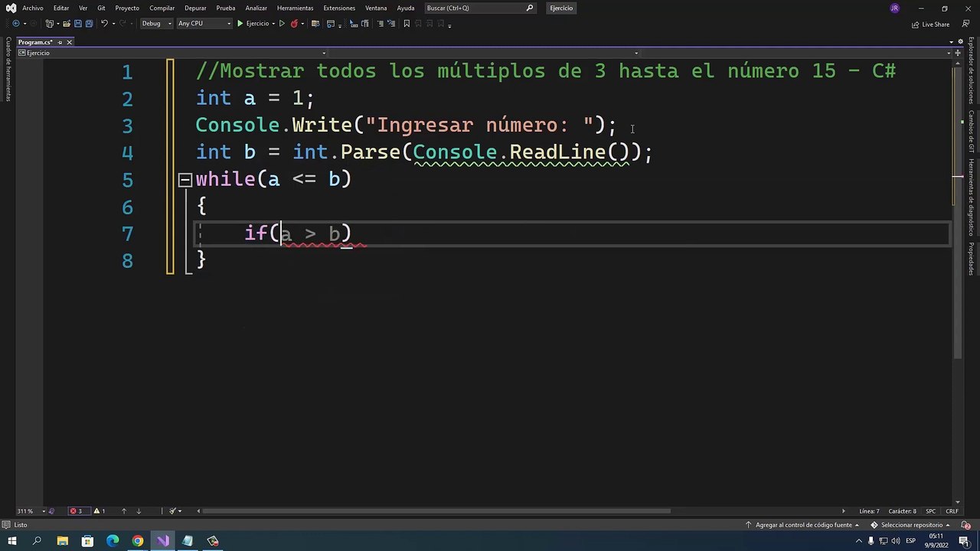Go to next issue down arrow
The width and height of the screenshot is (980, 551).
(x=139, y=511)
